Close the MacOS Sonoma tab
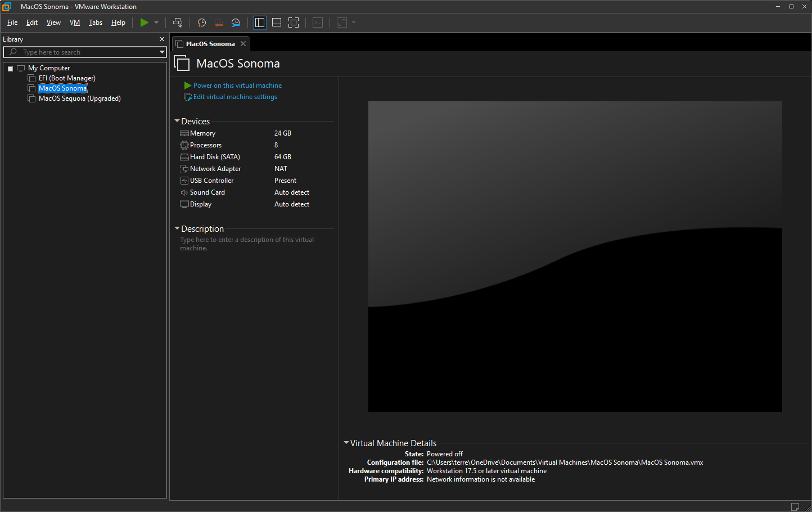Screen dimensions: 812x512 (243, 44)
